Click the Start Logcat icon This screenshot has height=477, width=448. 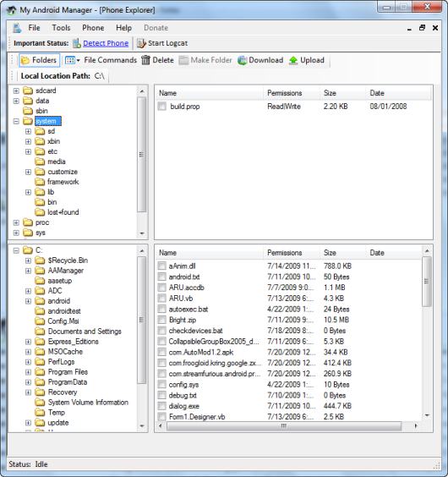pyautogui.click(x=141, y=43)
